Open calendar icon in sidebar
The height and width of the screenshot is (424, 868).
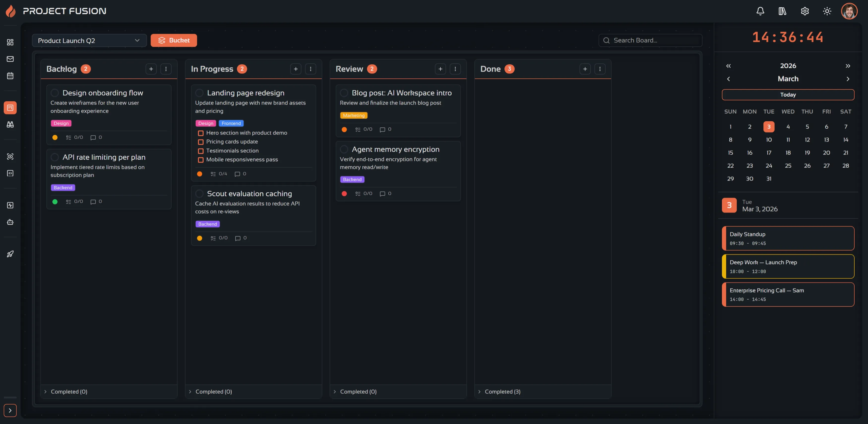pos(10,76)
